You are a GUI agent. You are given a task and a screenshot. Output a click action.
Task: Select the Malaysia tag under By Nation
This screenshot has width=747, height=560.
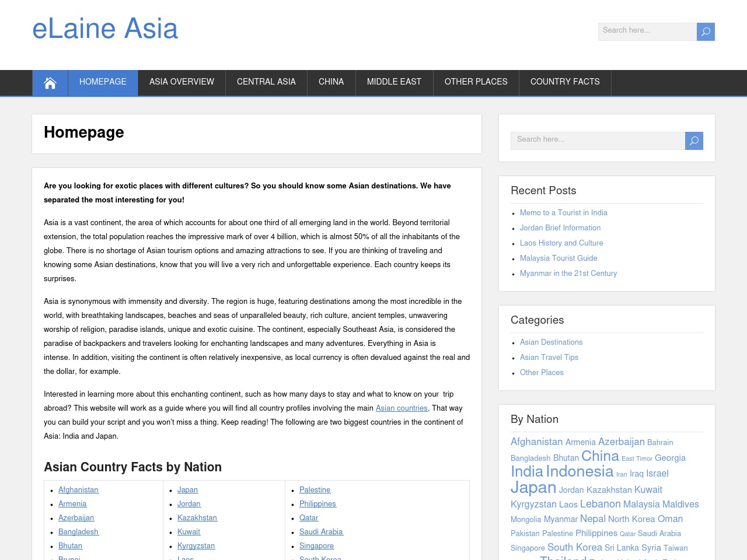[x=641, y=505]
